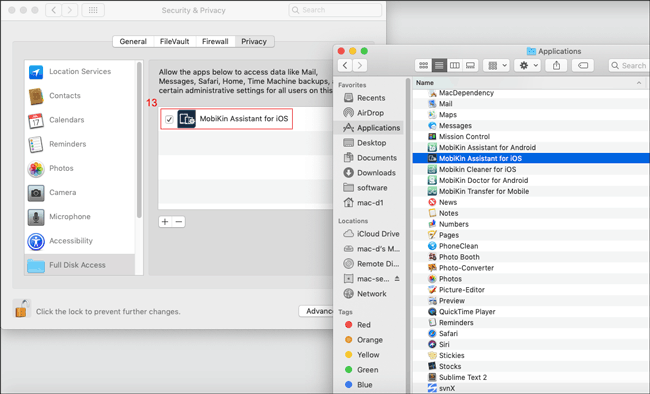Viewport: 650px width, 394px height.
Task: Select the Red tag in Finder
Action: click(359, 325)
